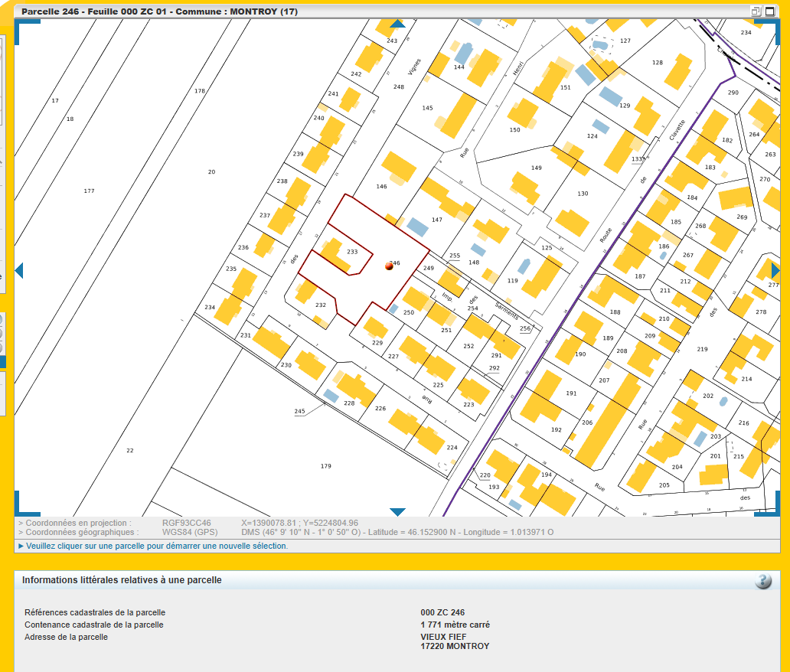Viewport: 790px width, 672px height.
Task: Click the Parcelle 246 window title bar
Action: [306, 11]
